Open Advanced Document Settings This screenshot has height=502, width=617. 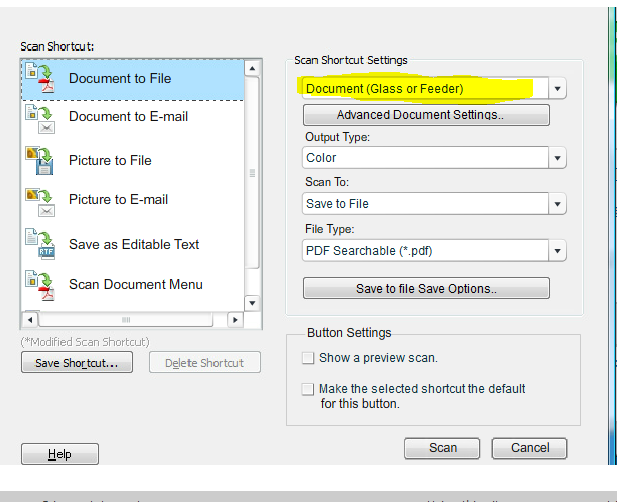(x=426, y=115)
